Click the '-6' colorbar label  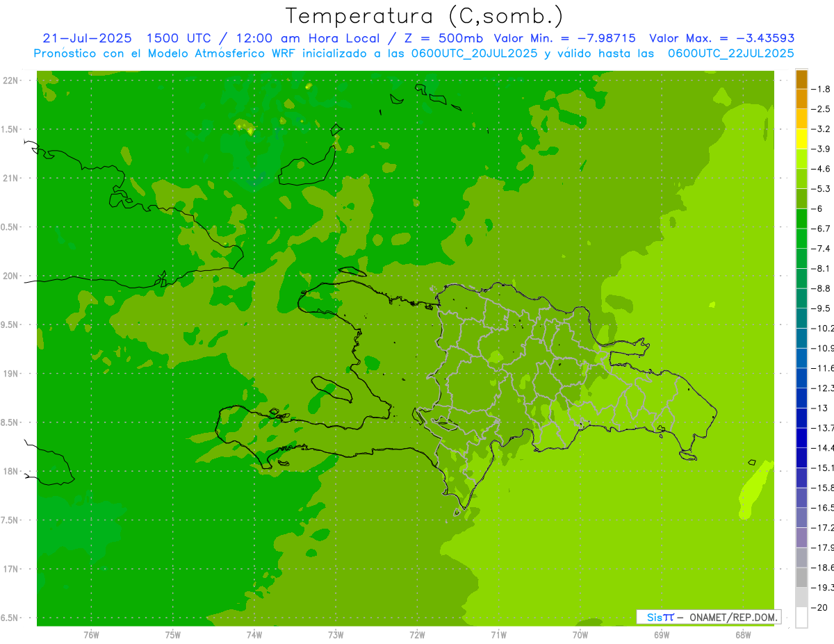click(818, 208)
